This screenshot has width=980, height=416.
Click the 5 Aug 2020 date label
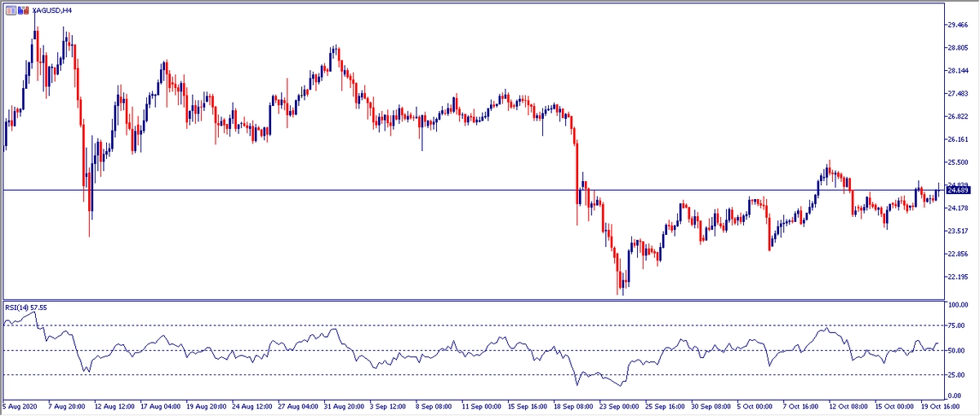(x=21, y=405)
